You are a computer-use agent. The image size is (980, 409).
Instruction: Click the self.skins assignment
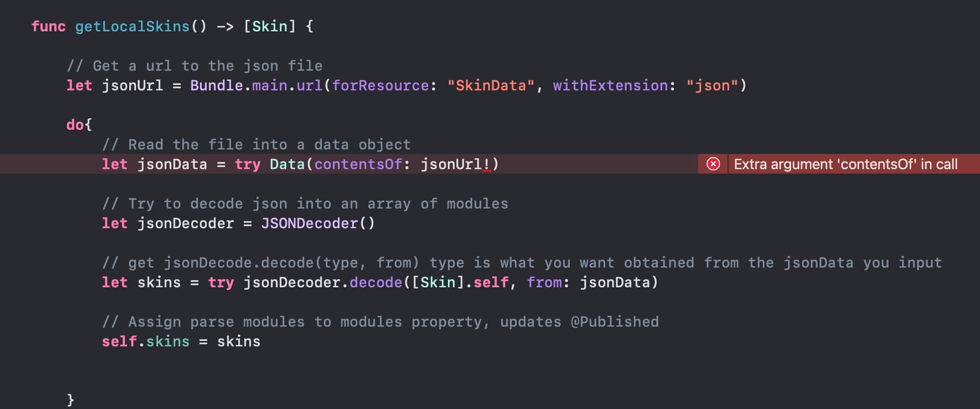tap(181, 342)
